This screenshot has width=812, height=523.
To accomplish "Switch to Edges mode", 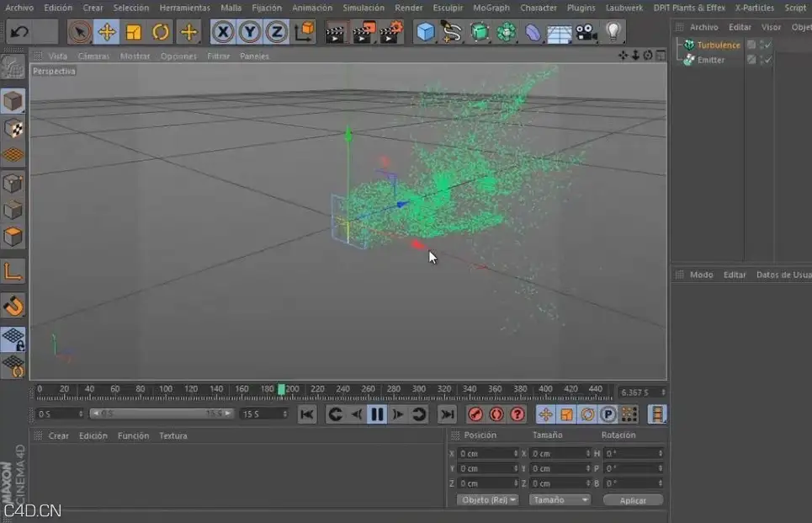I will pyautogui.click(x=13, y=210).
